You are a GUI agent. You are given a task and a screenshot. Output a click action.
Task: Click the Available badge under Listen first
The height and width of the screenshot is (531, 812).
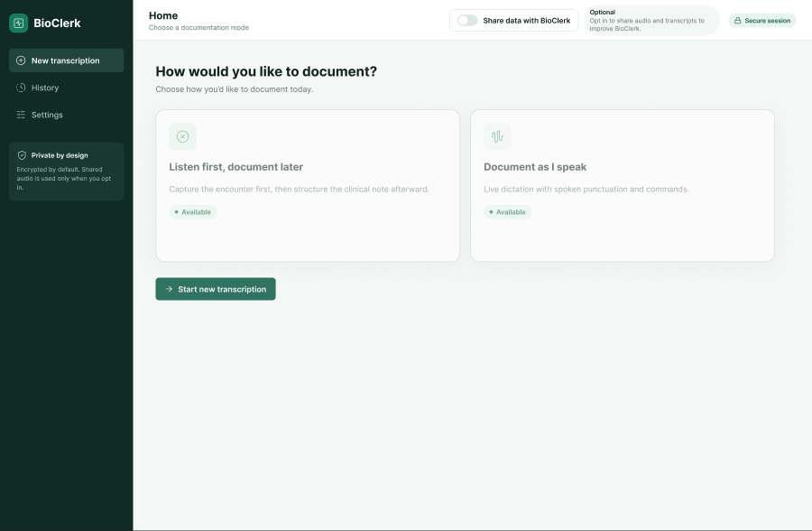[193, 212]
